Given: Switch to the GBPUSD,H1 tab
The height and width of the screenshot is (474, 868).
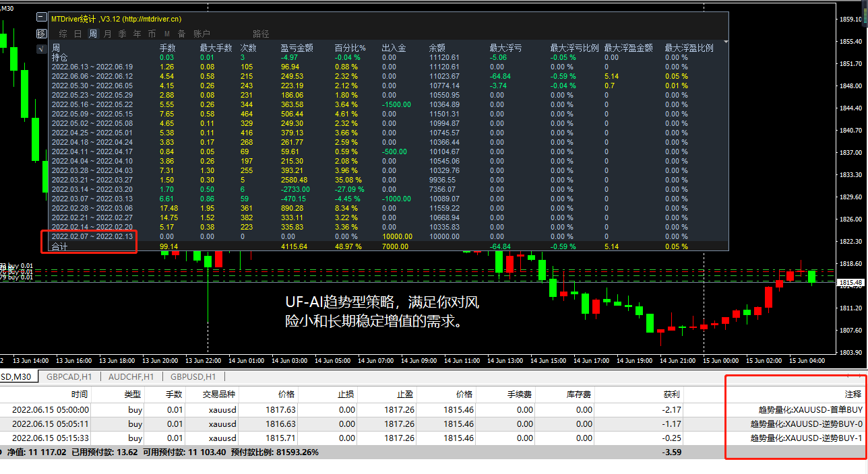Looking at the screenshot, I should tap(194, 377).
